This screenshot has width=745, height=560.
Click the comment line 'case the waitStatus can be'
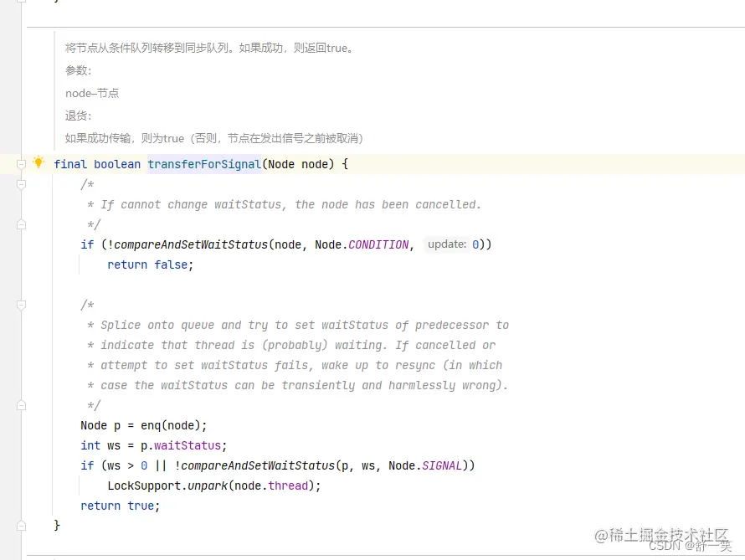297,385
